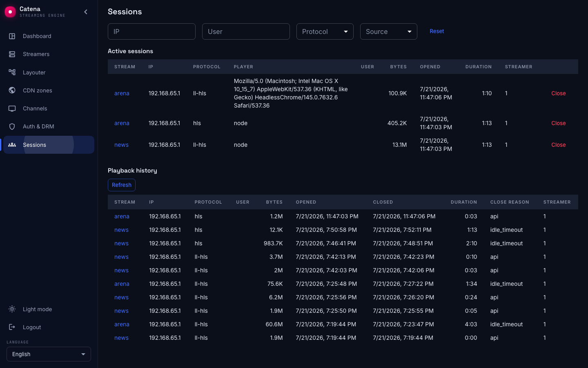Collapse the sidebar using the chevron
Viewport: 588px width, 368px height.
86,12
